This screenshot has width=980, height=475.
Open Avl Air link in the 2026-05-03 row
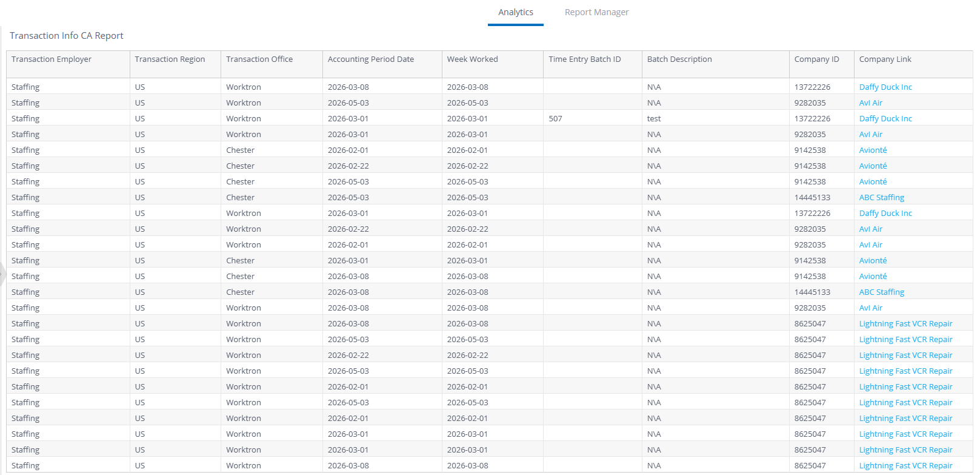[871, 103]
